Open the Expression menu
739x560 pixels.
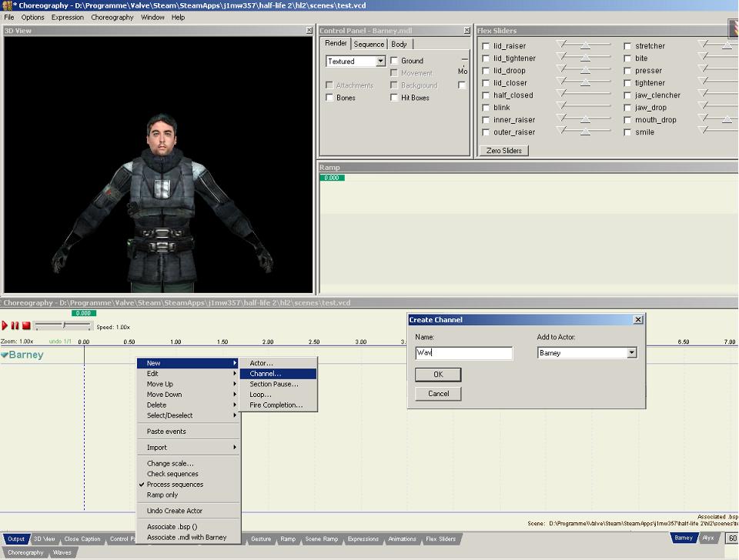[x=68, y=18]
